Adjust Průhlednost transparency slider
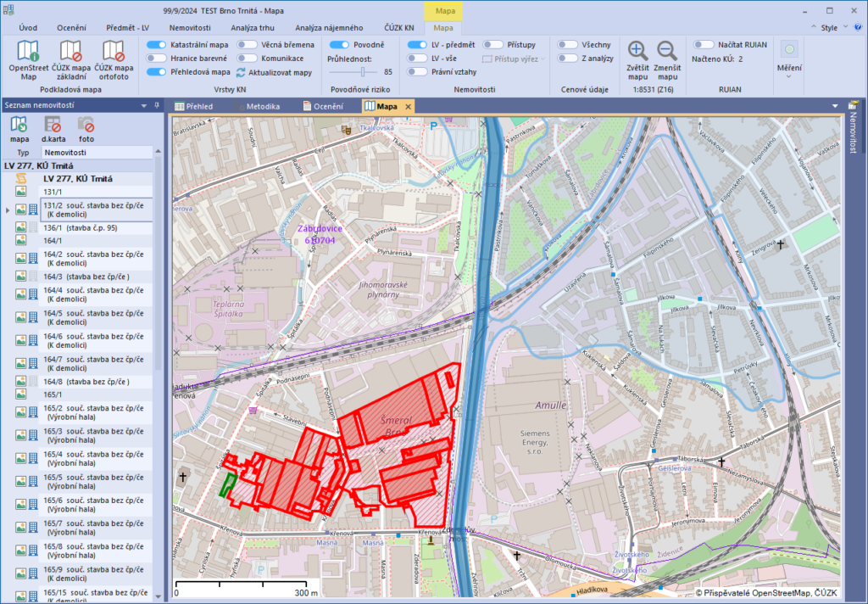 [x=363, y=72]
